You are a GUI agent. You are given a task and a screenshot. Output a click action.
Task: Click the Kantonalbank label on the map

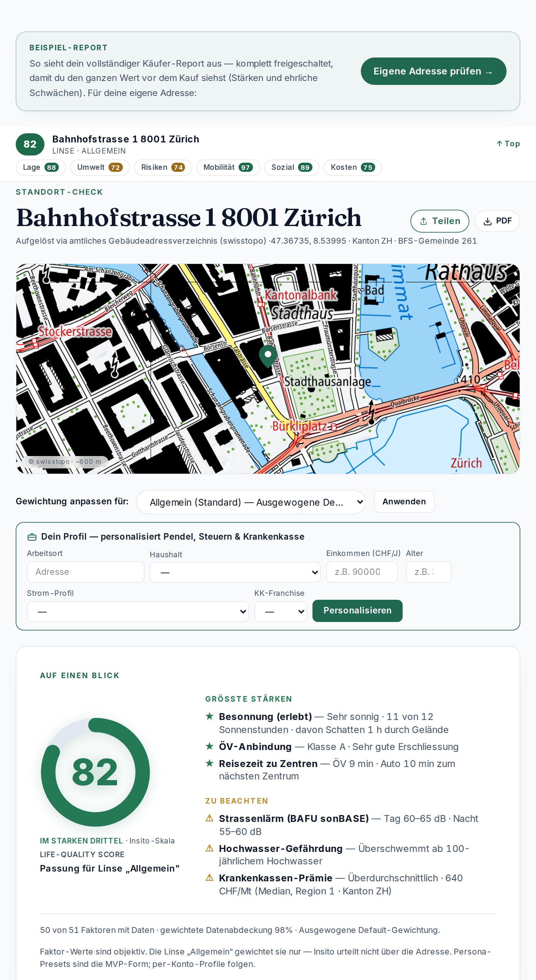point(301,294)
